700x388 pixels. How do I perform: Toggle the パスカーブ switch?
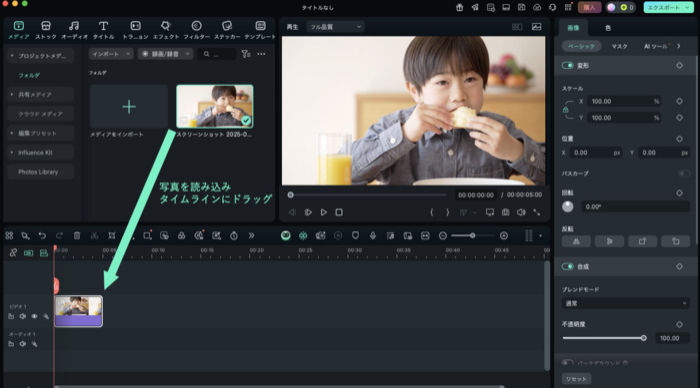point(684,173)
